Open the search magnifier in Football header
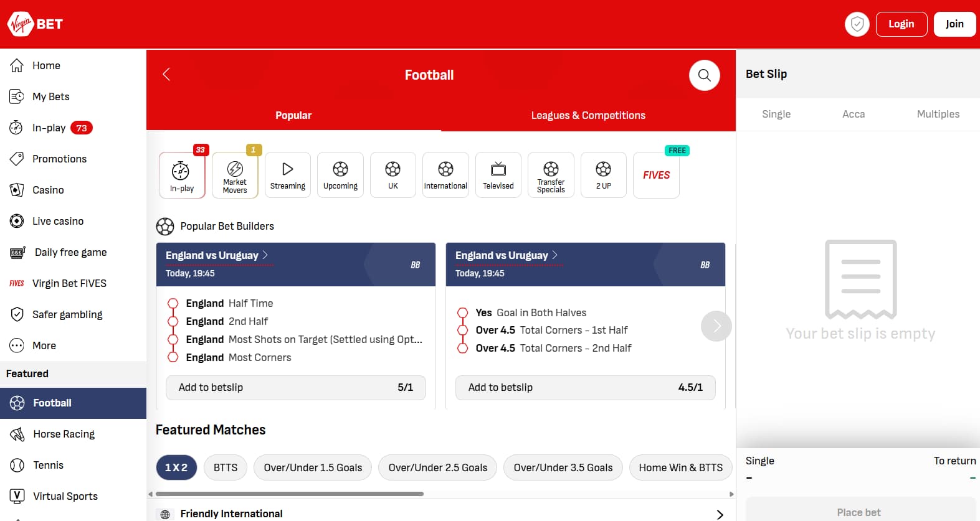 (704, 75)
